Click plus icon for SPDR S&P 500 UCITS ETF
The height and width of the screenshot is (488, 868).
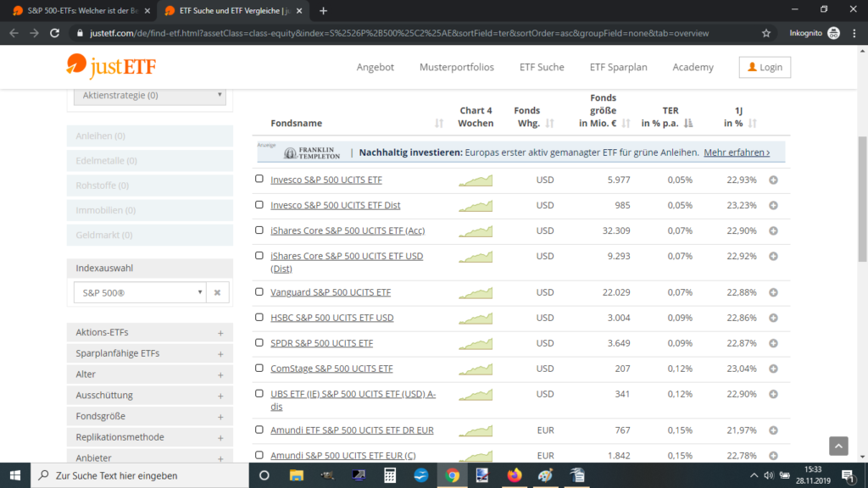(x=773, y=343)
